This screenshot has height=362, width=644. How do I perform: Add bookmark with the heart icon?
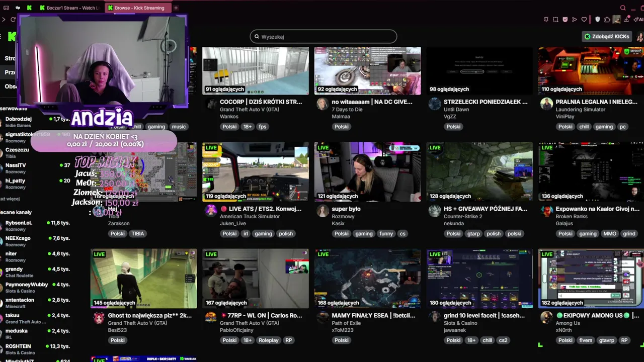(x=584, y=20)
